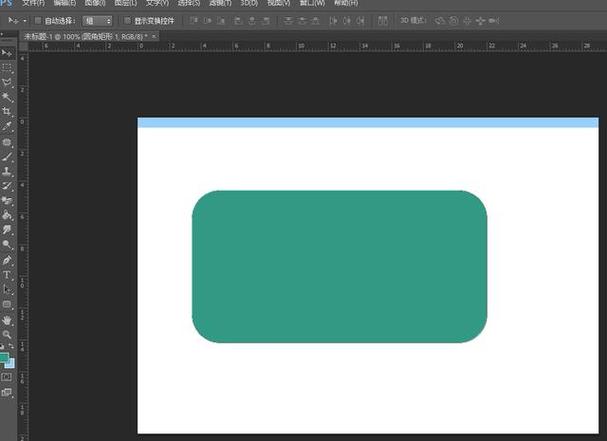Open the Auto-Select group dropdown
The width and height of the screenshot is (607, 441).
tap(97, 20)
